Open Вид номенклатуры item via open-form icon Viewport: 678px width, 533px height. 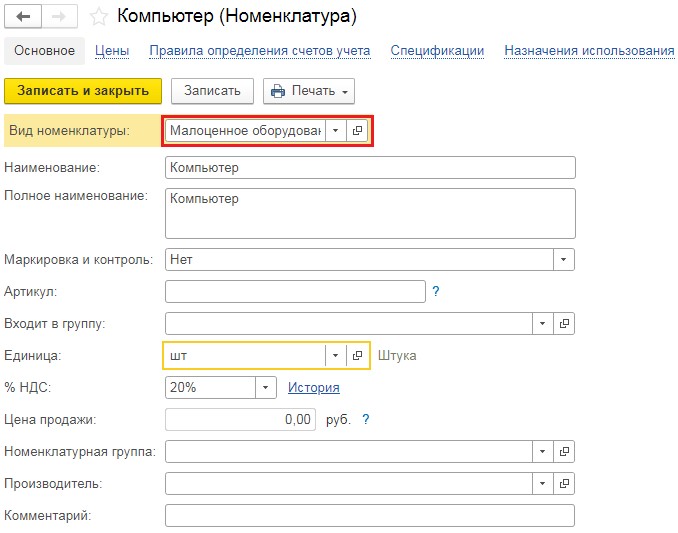pyautogui.click(x=357, y=131)
